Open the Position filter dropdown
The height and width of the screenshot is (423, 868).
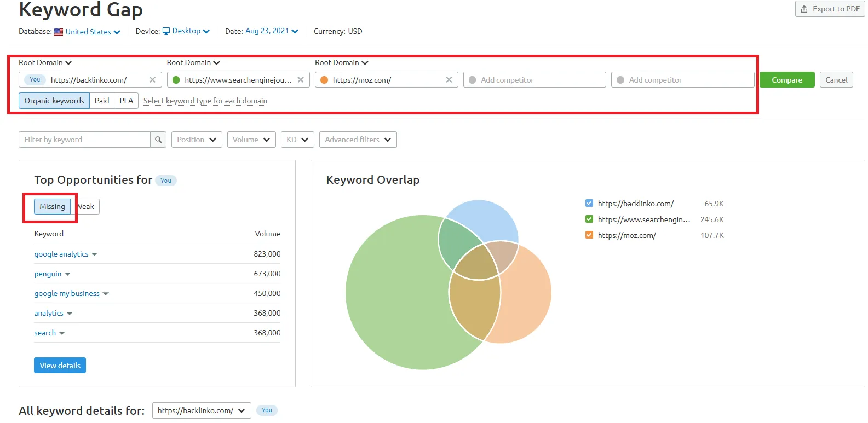[197, 140]
